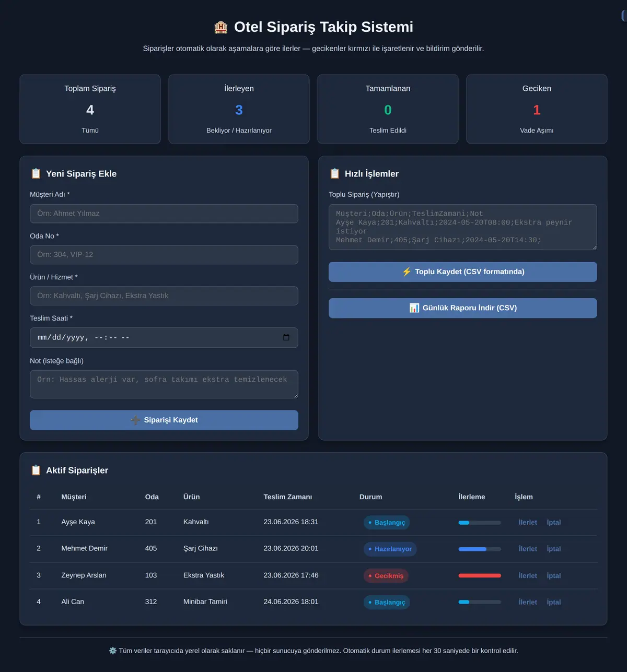Click the progress bar for Ayşe Kaya
627x672 pixels.
click(480, 523)
